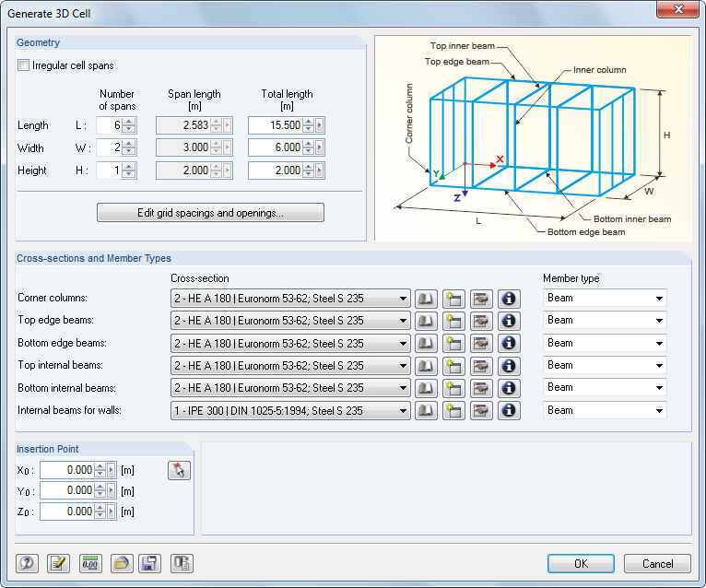Show info for Internal beams for walls cross-section
Image resolution: width=706 pixels, height=588 pixels.
click(509, 411)
